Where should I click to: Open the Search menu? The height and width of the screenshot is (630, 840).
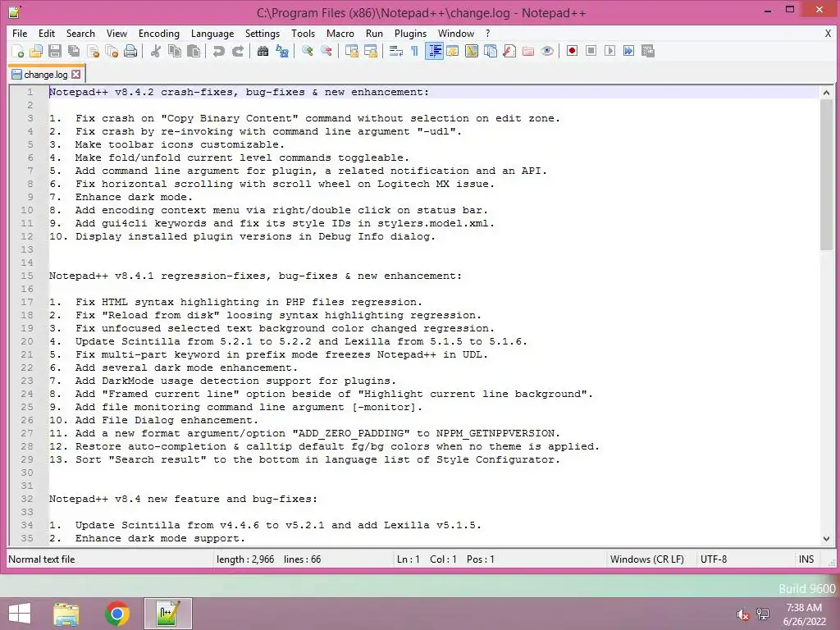pyautogui.click(x=80, y=33)
